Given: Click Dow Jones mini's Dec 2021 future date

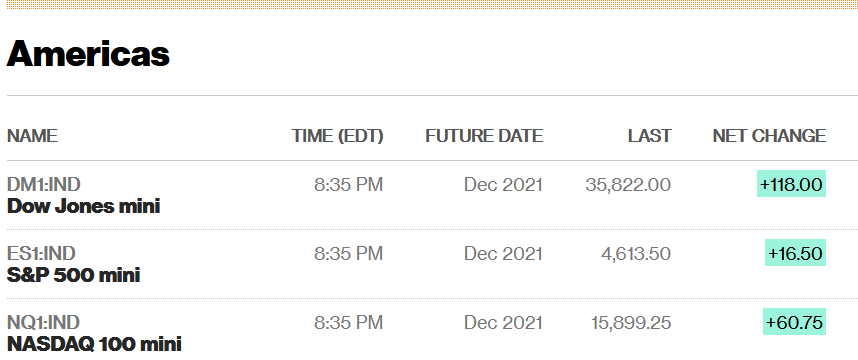Looking at the screenshot, I should tap(503, 184).
